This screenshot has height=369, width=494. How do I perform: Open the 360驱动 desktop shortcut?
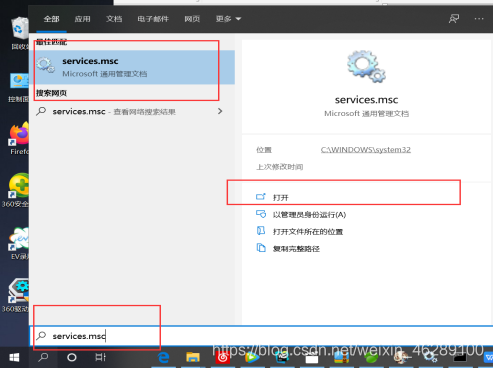(17, 296)
